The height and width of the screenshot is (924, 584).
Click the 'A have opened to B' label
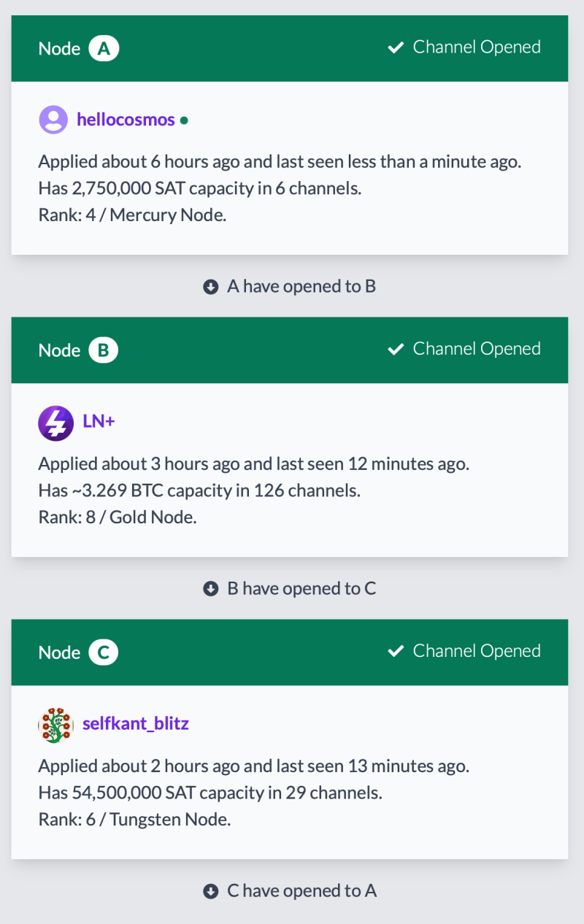[301, 287]
